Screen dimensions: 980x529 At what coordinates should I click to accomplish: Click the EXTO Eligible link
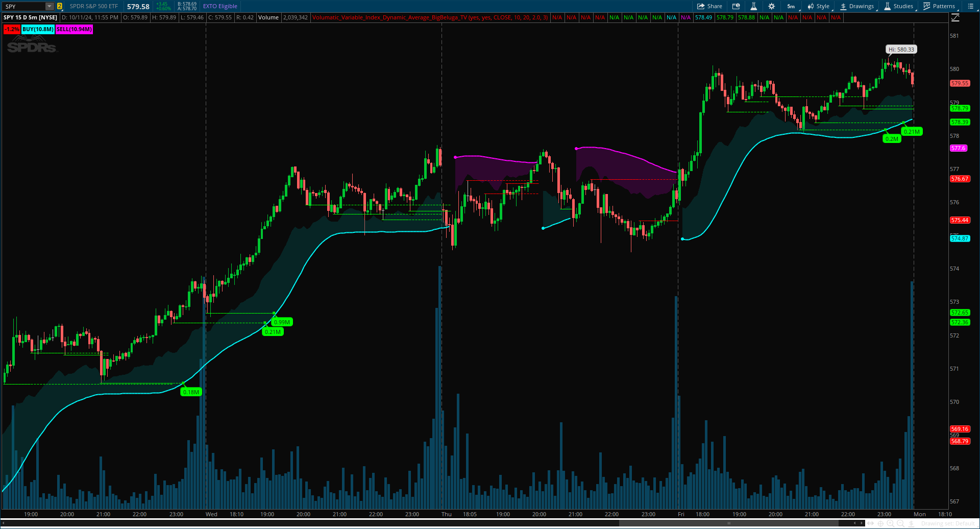220,6
